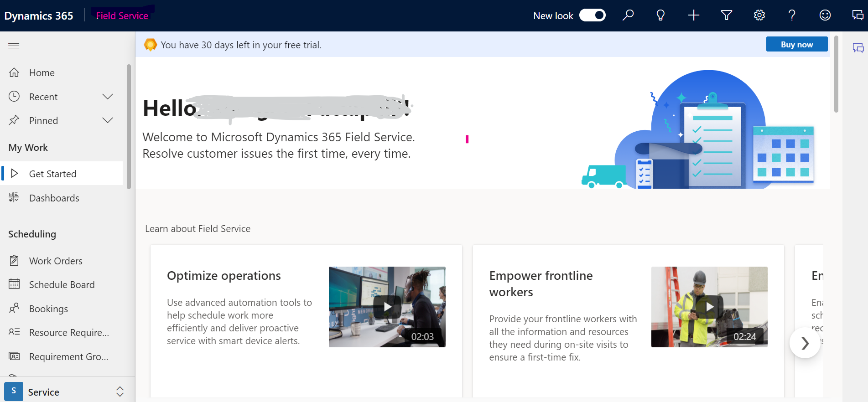Click the main page vertical scrollbar

click(836, 74)
